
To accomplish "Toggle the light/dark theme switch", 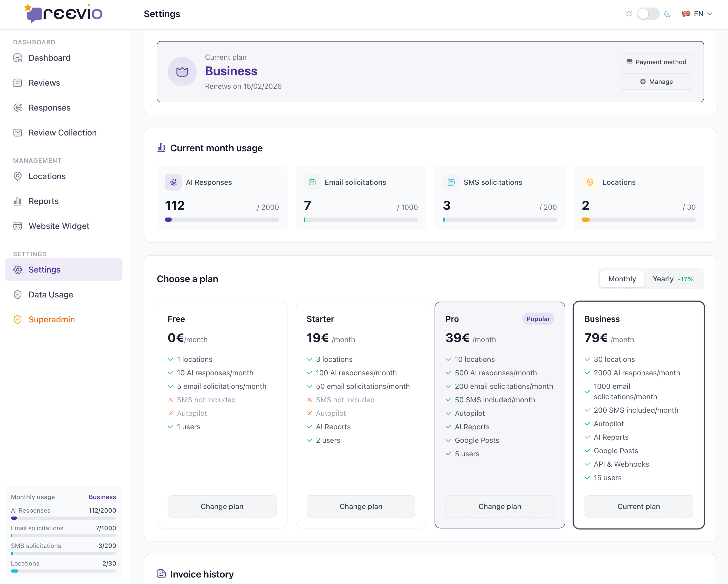I will click(648, 14).
